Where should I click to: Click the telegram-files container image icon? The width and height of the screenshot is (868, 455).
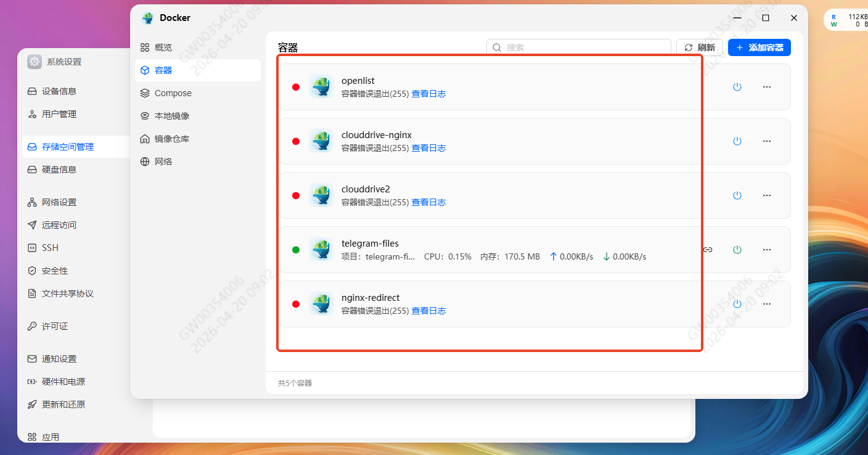tap(321, 250)
